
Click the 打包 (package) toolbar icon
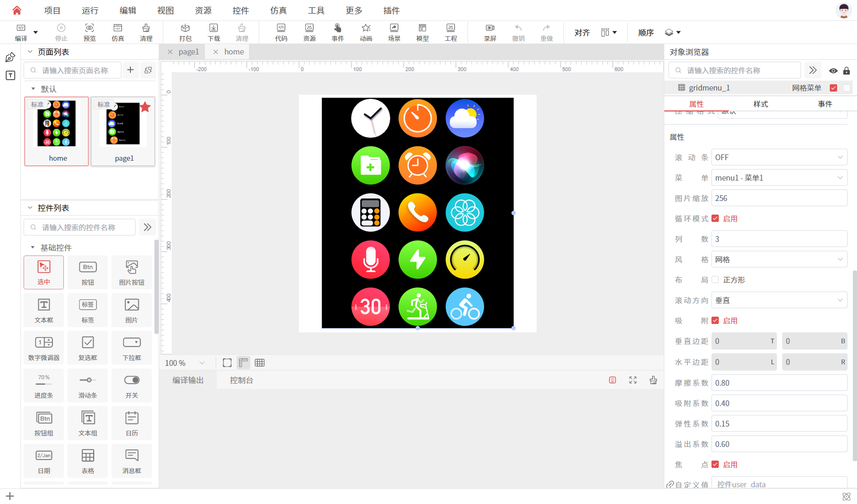point(185,31)
